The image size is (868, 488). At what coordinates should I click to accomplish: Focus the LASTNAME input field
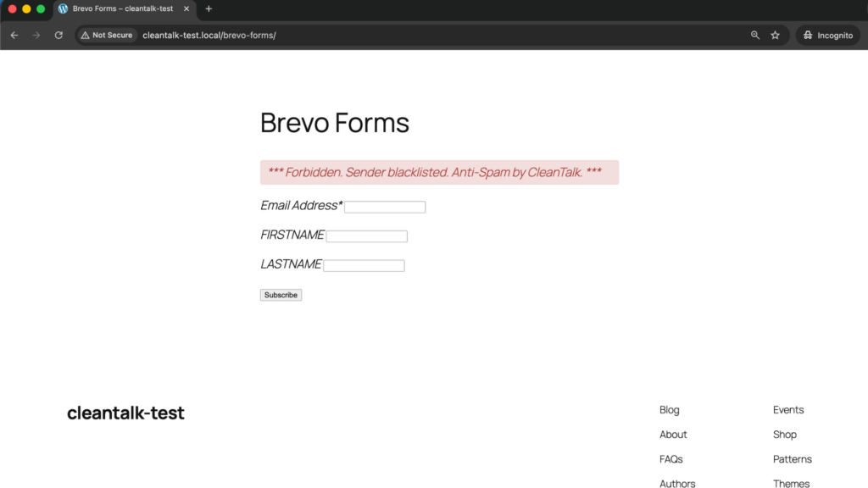(364, 265)
